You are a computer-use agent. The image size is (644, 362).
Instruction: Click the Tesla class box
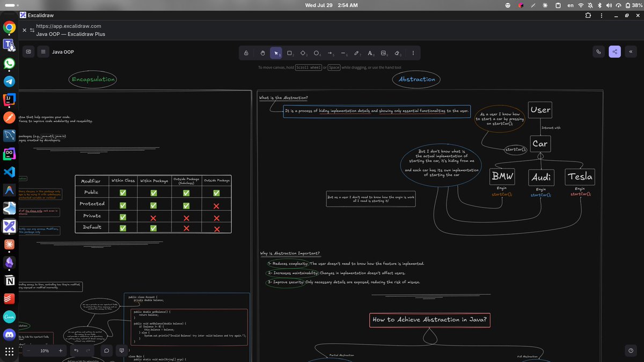pos(580,176)
